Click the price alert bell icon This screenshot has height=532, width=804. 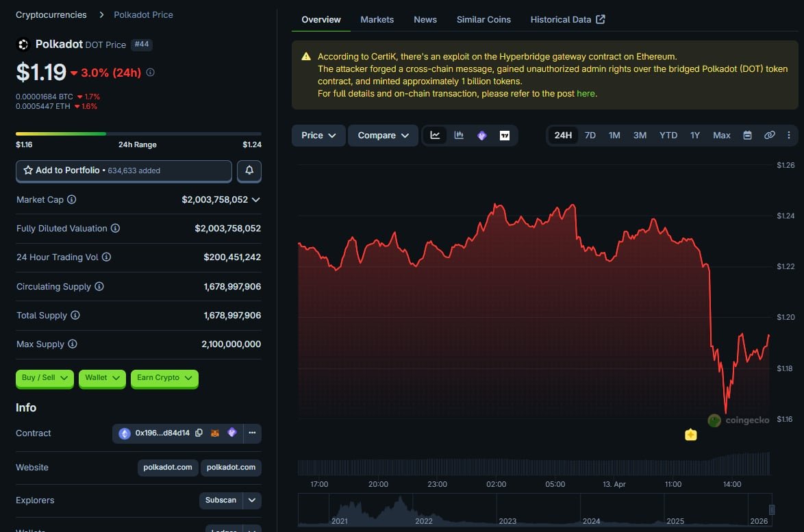(x=249, y=170)
